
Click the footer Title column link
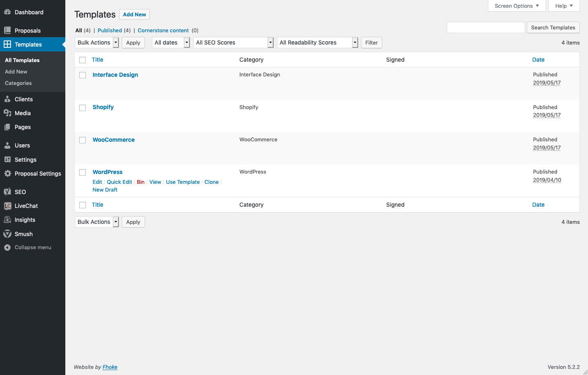(x=98, y=205)
